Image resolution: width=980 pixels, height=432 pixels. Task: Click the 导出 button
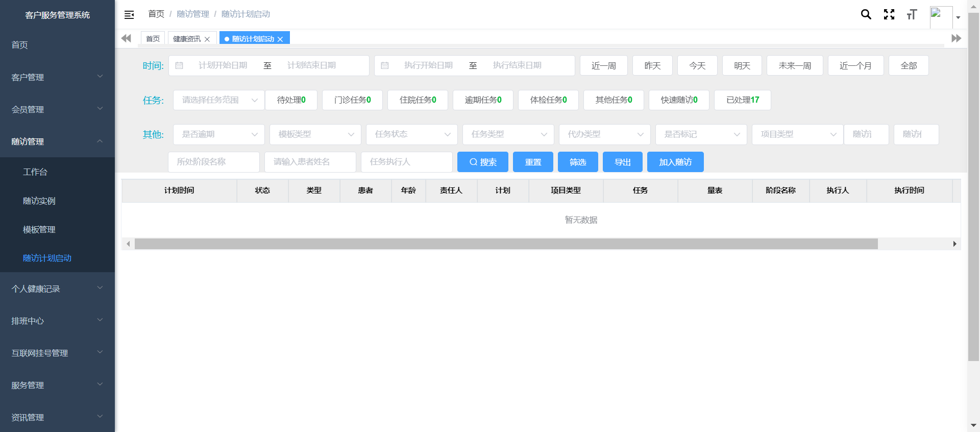point(623,162)
